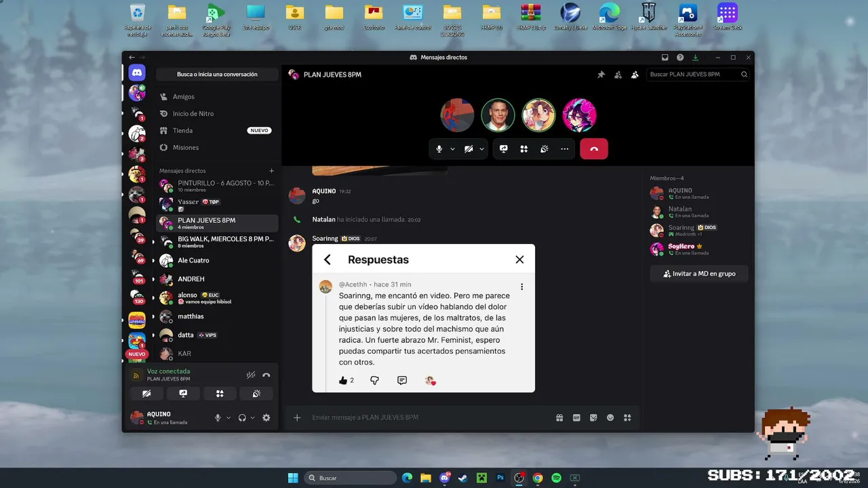Open Discord help question mark icon
Image resolution: width=868 pixels, height=488 pixels.
pos(680,58)
